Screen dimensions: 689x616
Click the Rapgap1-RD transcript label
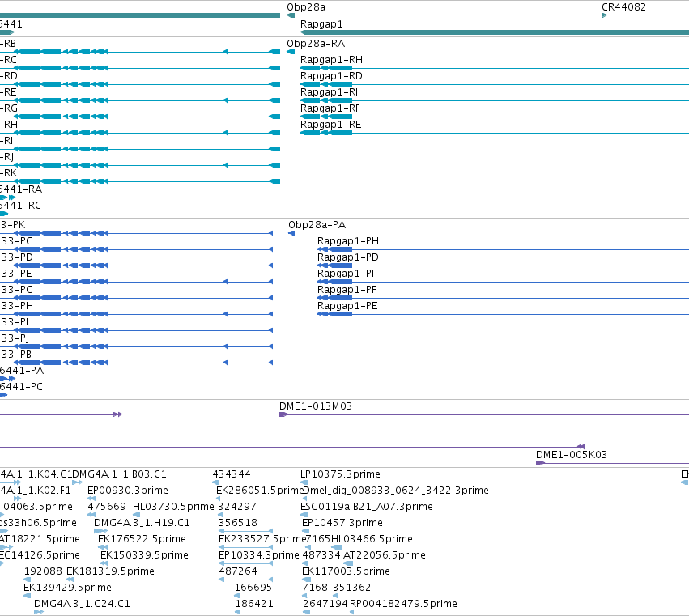[x=331, y=76]
